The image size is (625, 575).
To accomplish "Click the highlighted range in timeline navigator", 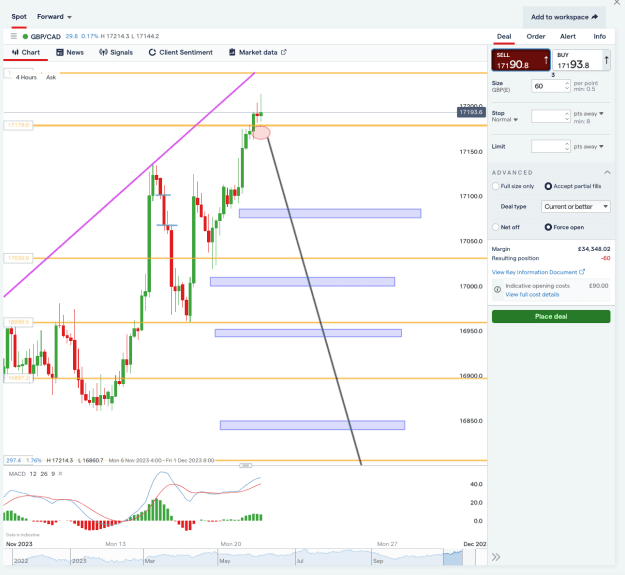I will 453,557.
